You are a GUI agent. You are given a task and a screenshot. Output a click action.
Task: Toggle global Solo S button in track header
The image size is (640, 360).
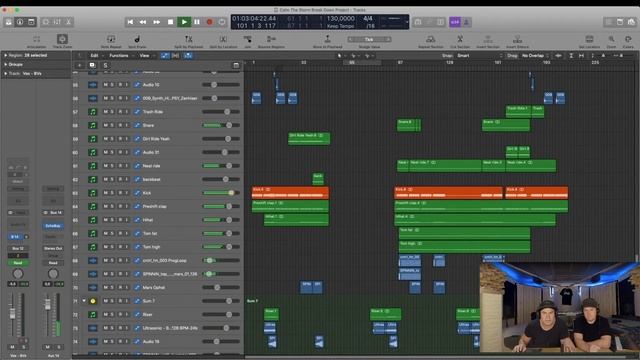pos(105,65)
